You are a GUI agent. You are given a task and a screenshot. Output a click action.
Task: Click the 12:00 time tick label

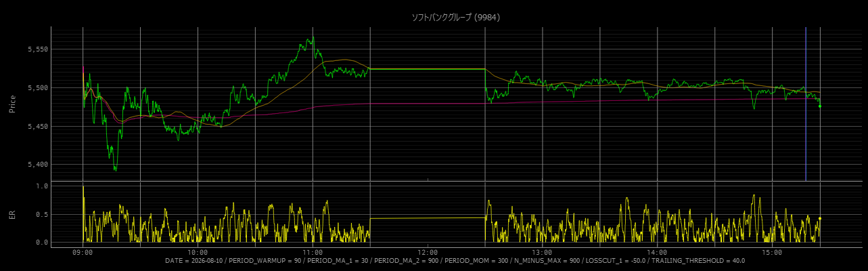point(428,253)
